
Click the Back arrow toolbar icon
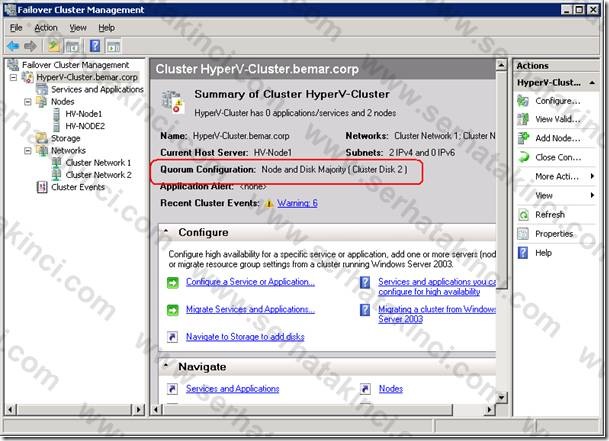pyautogui.click(x=13, y=47)
